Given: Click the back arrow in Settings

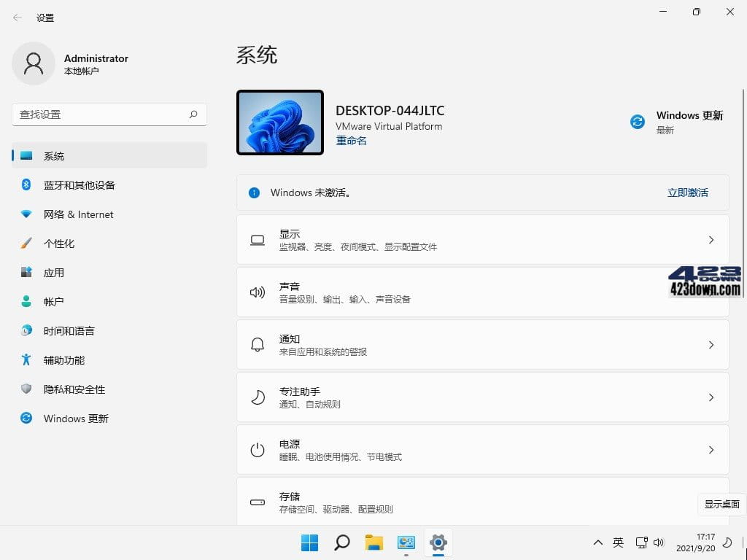Looking at the screenshot, I should pyautogui.click(x=16, y=17).
